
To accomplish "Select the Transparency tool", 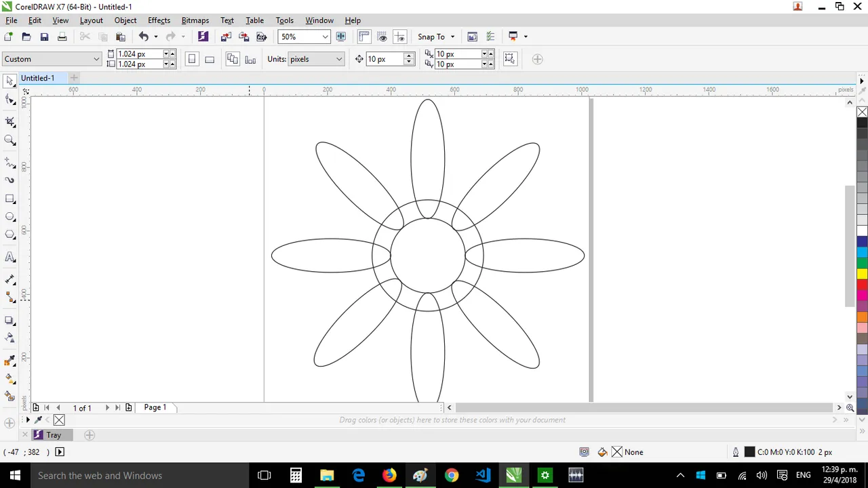I will point(9,338).
